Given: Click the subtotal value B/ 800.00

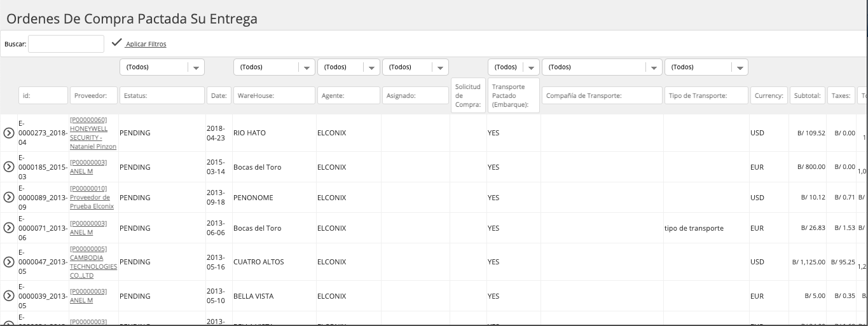Looking at the screenshot, I should 811,167.
